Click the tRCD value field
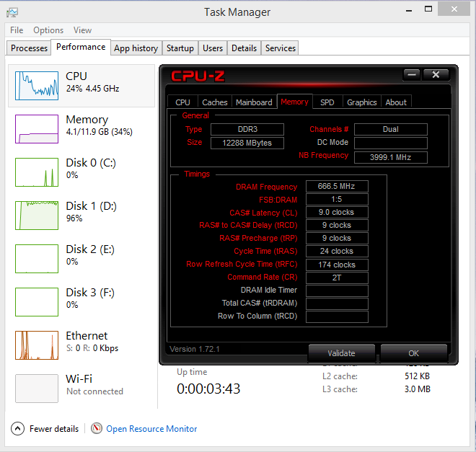The height and width of the screenshot is (452, 476). 337,225
